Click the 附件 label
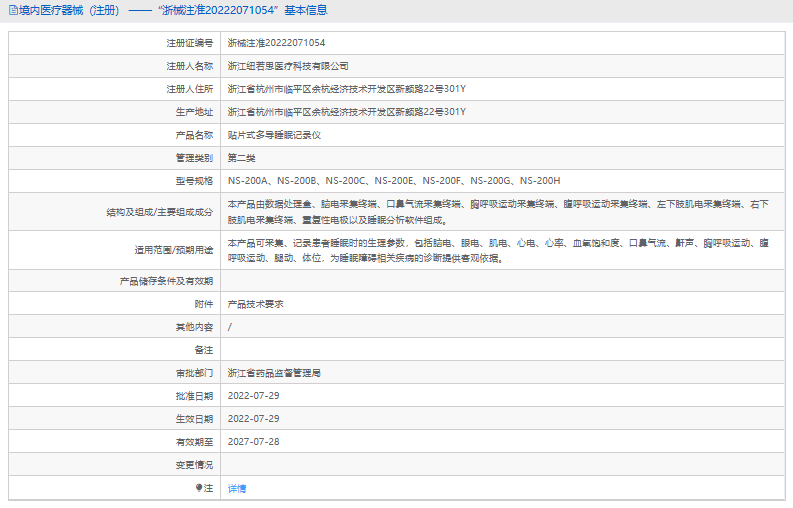Viewport: 793px width, 508px height. [x=204, y=304]
